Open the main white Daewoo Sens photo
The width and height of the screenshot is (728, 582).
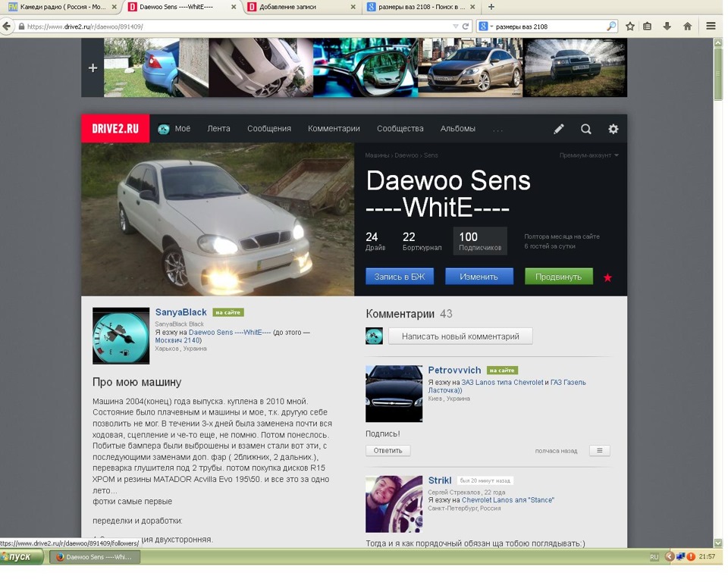(x=218, y=219)
